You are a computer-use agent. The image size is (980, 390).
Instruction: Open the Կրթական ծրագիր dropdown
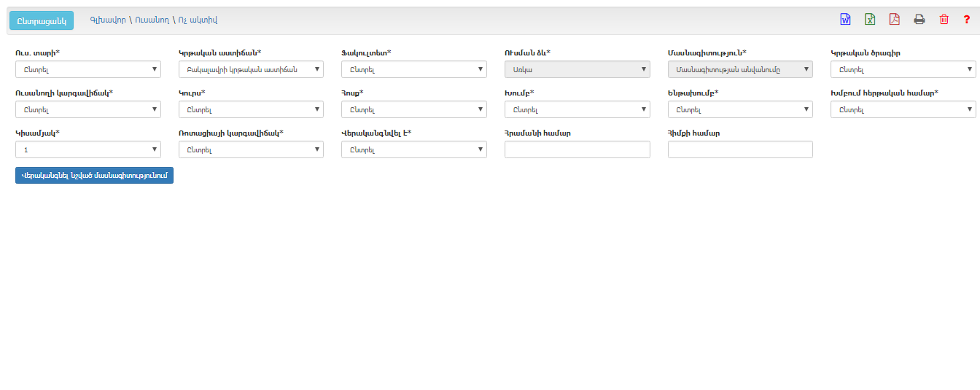click(903, 69)
